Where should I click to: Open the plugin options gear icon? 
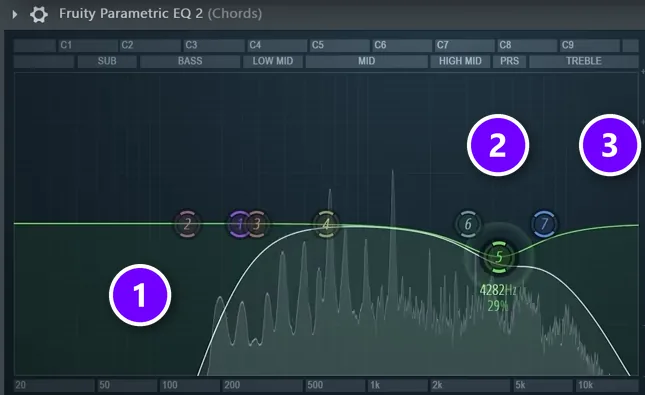point(39,14)
